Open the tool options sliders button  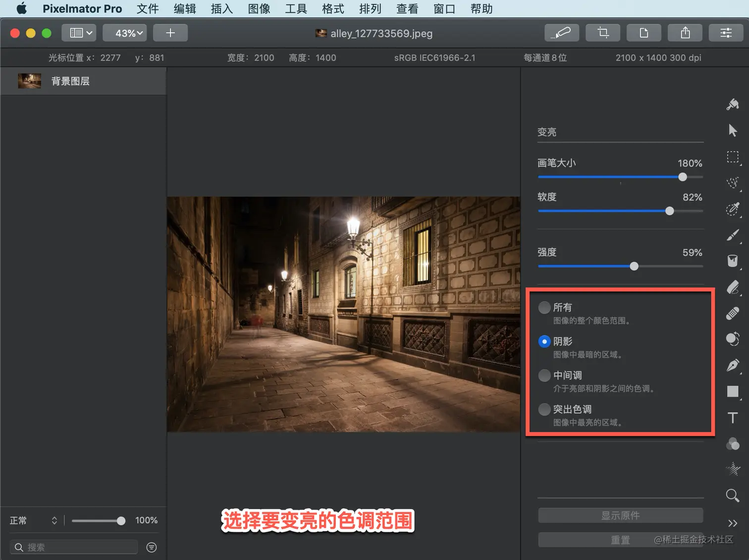726,33
